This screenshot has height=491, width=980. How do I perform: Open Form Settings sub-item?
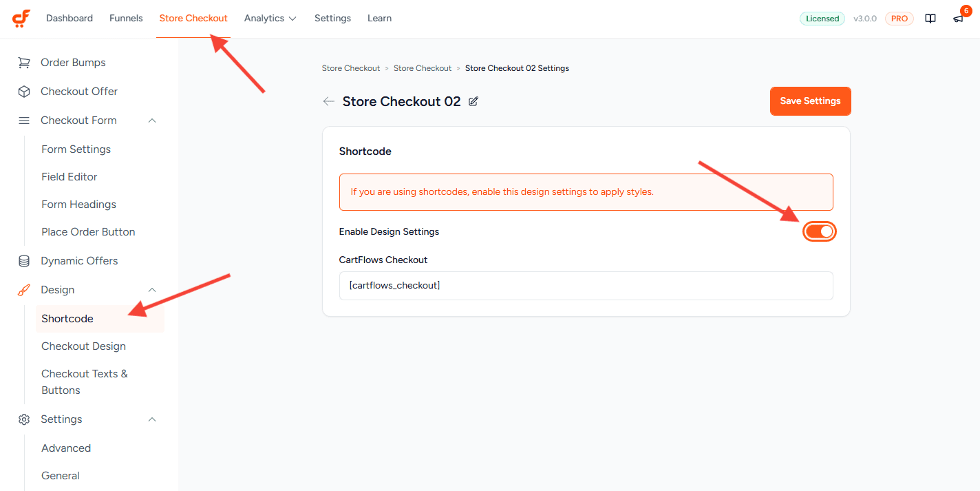(x=76, y=149)
